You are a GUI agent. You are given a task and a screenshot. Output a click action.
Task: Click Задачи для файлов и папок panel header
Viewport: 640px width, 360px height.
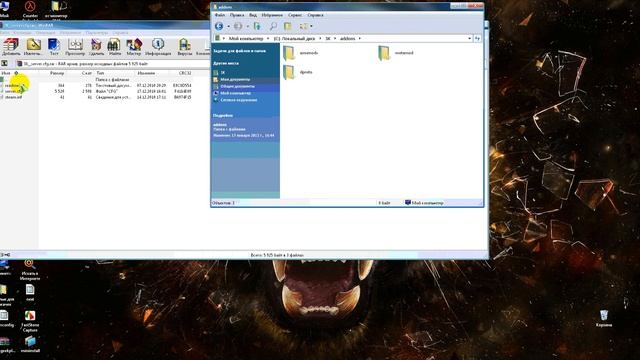239,51
